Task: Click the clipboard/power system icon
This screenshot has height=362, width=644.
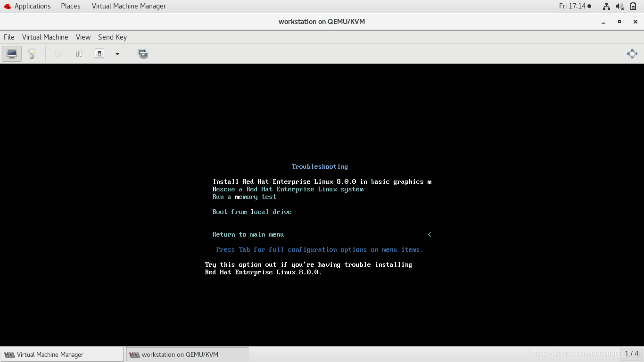Action: pyautogui.click(x=633, y=6)
